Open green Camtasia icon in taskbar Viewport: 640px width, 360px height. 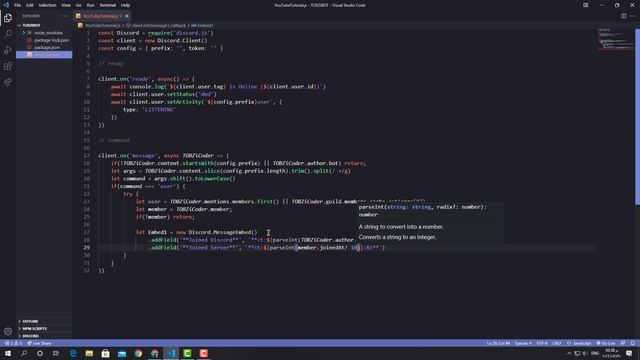coord(187,353)
